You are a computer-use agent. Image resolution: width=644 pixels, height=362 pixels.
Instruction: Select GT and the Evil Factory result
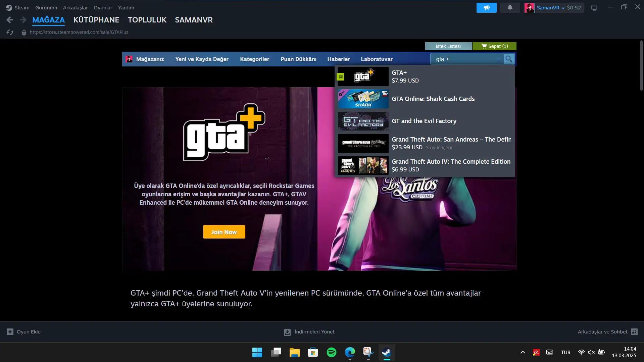click(x=425, y=121)
